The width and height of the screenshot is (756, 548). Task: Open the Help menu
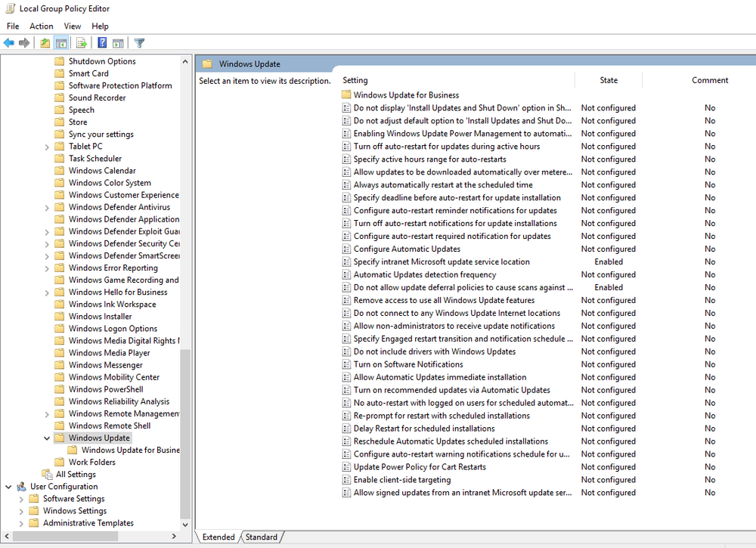click(101, 26)
